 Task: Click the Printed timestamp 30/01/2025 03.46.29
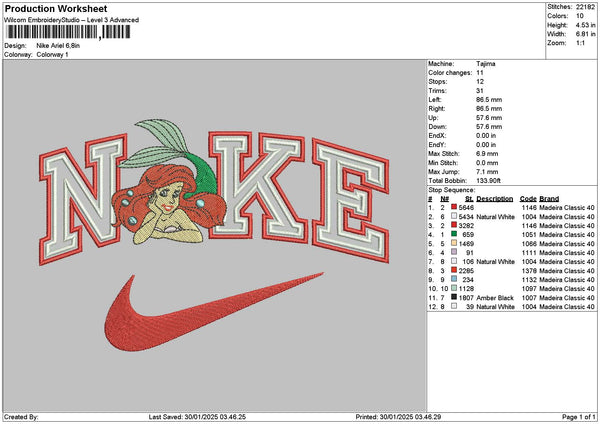(410, 417)
